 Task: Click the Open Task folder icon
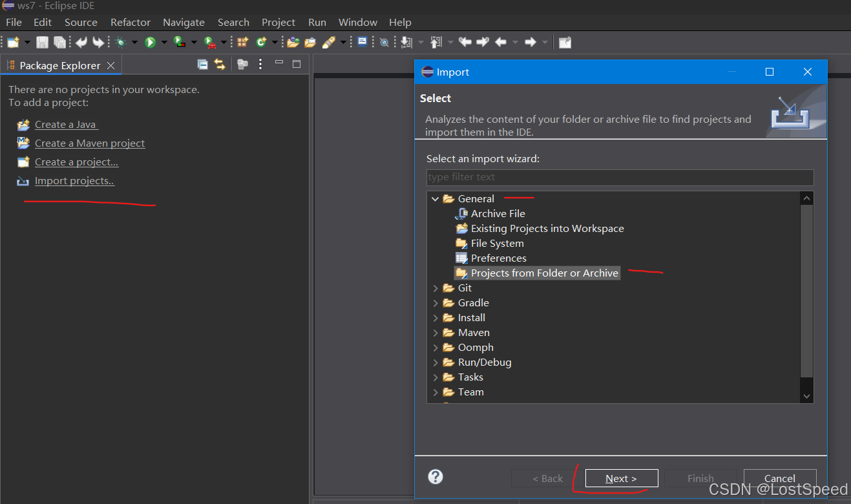310,42
